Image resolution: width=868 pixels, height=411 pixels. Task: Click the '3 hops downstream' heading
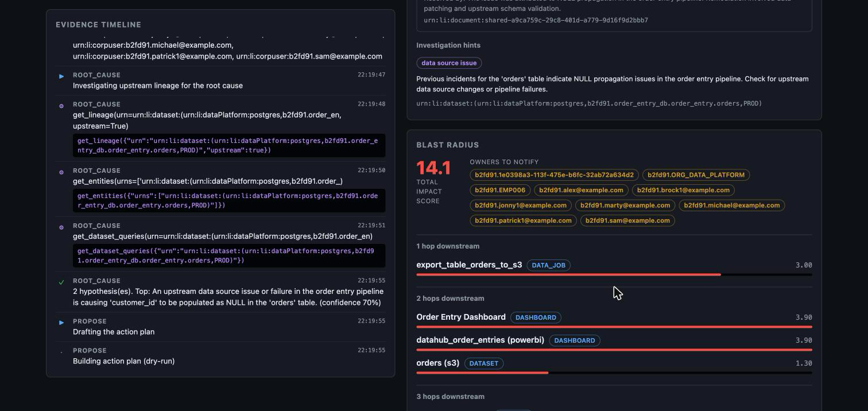[450, 397]
